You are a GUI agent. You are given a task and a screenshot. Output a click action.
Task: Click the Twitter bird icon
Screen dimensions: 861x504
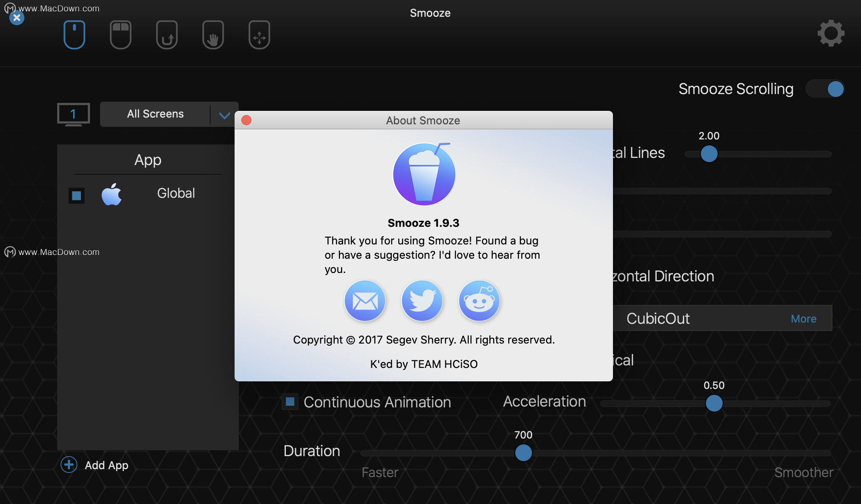(x=422, y=301)
